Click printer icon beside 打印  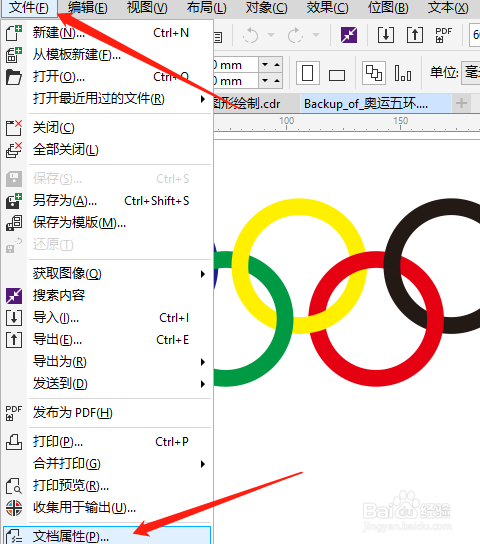click(x=14, y=442)
